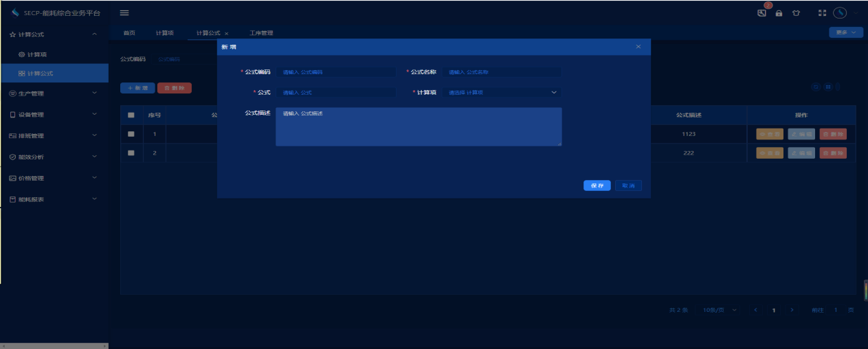
Task: Click the 公式描述 text area
Action: point(418,127)
